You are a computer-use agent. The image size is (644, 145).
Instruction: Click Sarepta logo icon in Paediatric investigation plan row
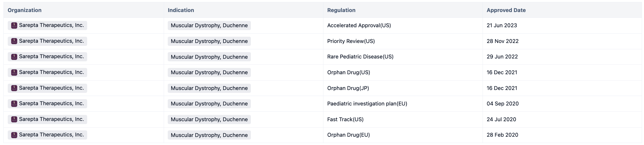coord(14,104)
